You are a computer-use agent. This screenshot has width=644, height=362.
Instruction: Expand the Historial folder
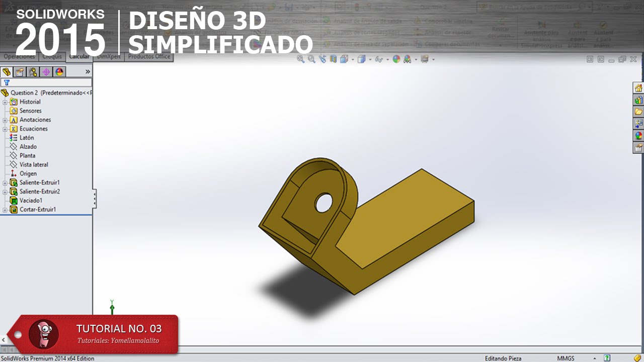point(5,102)
